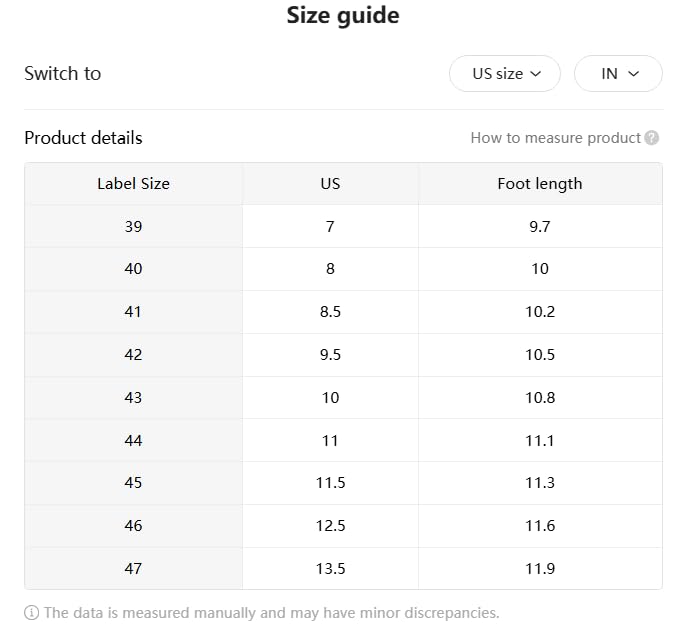Click US size 13.5 cell
Viewport: 678px width, 636px height.
(330, 569)
